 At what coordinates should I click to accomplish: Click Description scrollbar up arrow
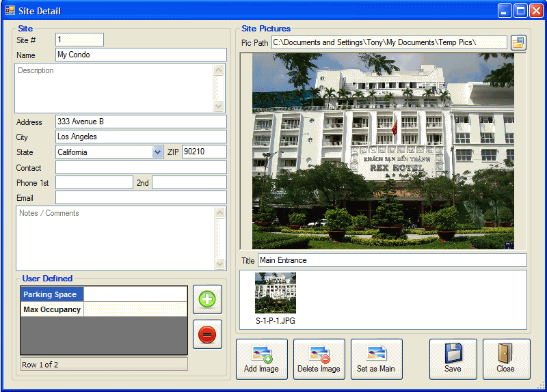(218, 70)
